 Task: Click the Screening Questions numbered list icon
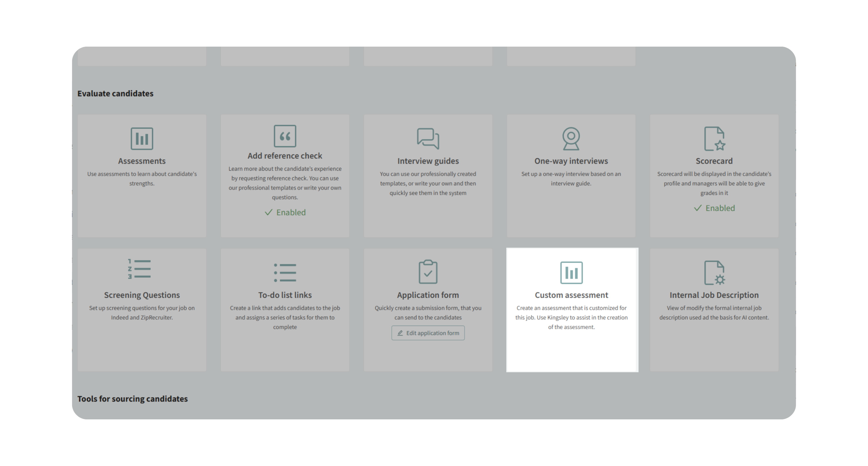click(x=139, y=269)
